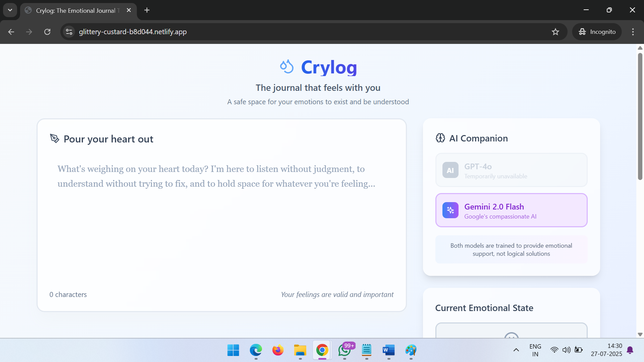644x362 pixels.
Task: Expand the tab search dropdown arrow
Action: click(10, 10)
